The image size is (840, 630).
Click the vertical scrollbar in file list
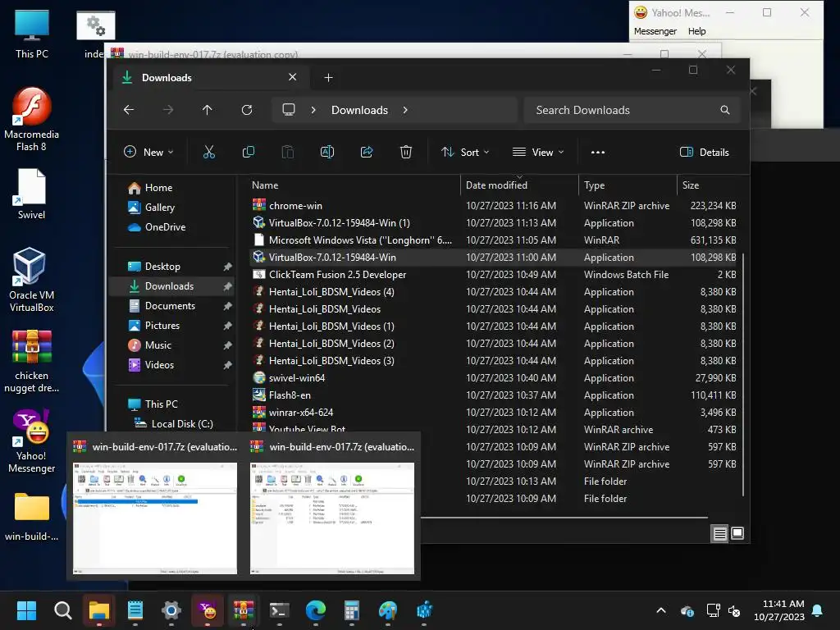[743, 373]
